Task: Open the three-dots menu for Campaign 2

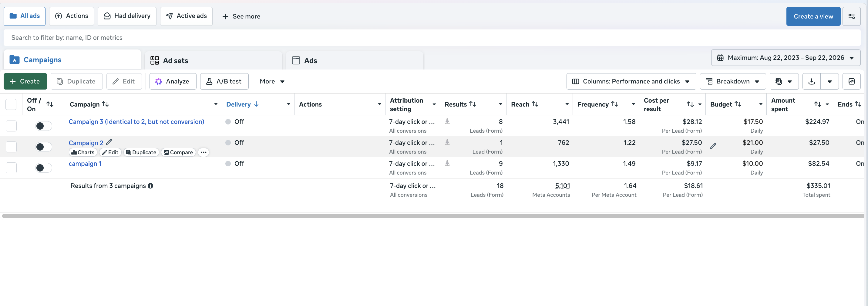Action: (x=203, y=152)
